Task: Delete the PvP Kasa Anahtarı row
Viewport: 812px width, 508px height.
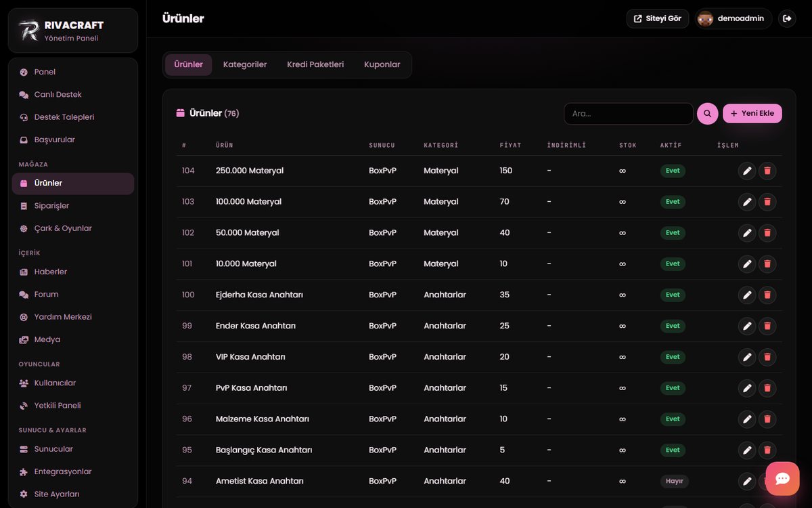Action: coord(767,388)
